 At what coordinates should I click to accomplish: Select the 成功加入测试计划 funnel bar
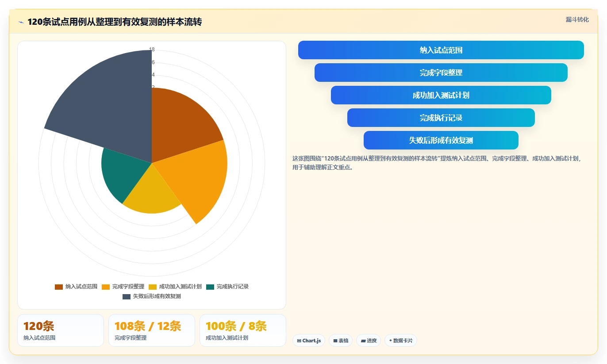[x=441, y=95]
